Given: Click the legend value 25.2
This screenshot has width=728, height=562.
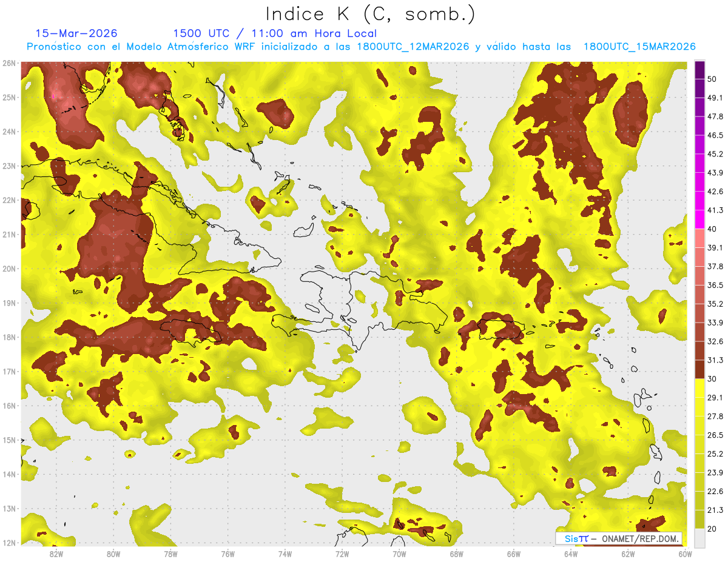Looking at the screenshot, I should click(x=715, y=454).
